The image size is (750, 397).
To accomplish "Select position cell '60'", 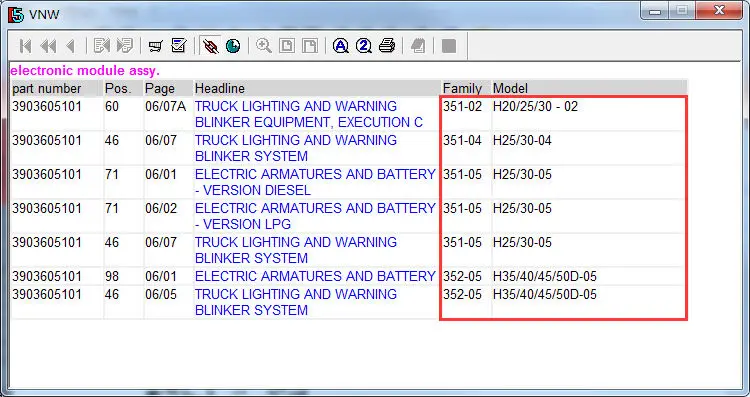I will (112, 106).
